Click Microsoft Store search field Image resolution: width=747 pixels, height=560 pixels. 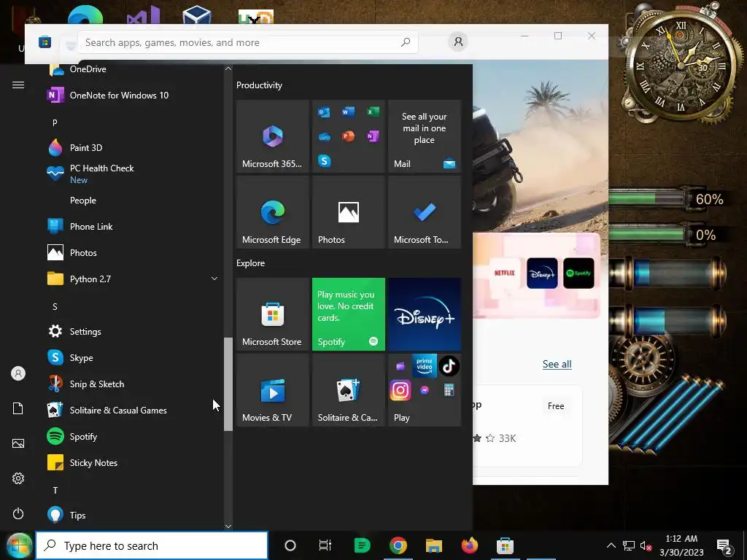(x=248, y=42)
